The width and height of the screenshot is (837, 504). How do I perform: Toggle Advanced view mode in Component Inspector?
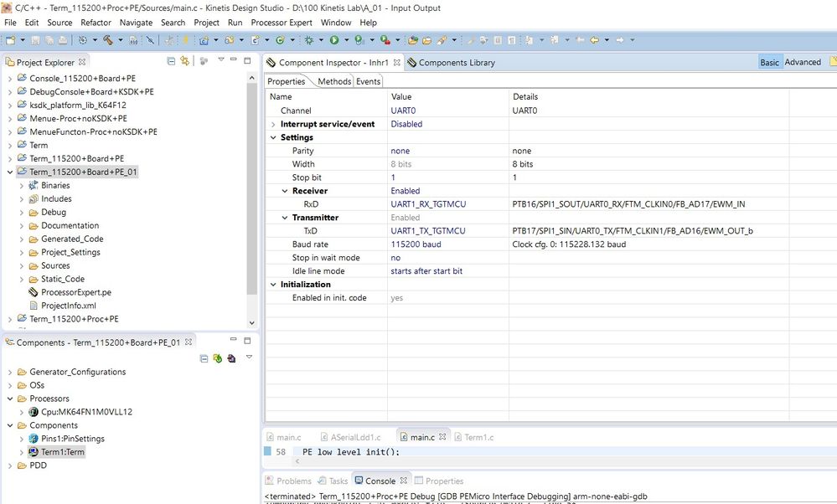click(803, 63)
